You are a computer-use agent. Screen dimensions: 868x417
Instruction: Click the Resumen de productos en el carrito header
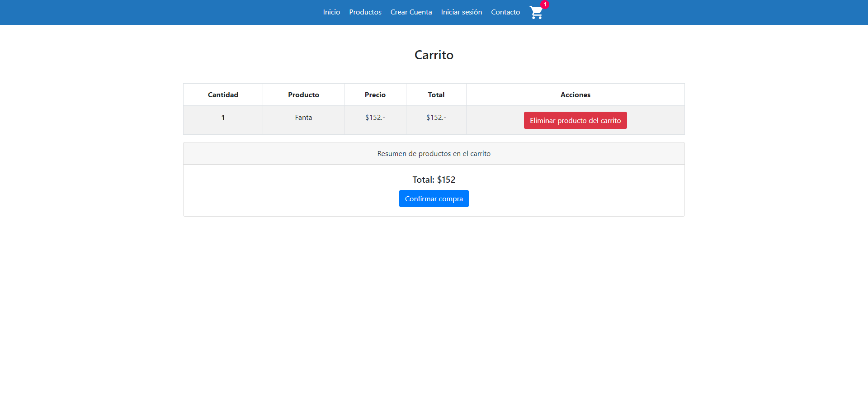pyautogui.click(x=434, y=153)
